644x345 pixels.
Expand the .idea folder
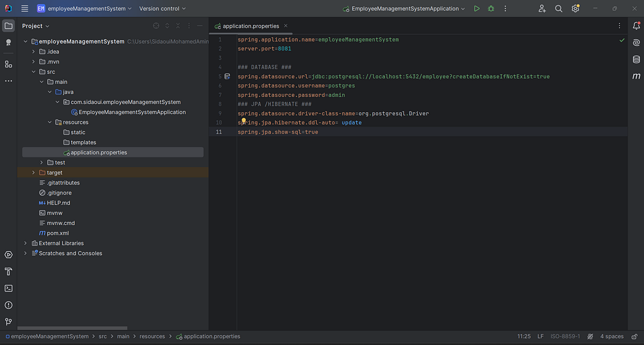[x=34, y=52]
